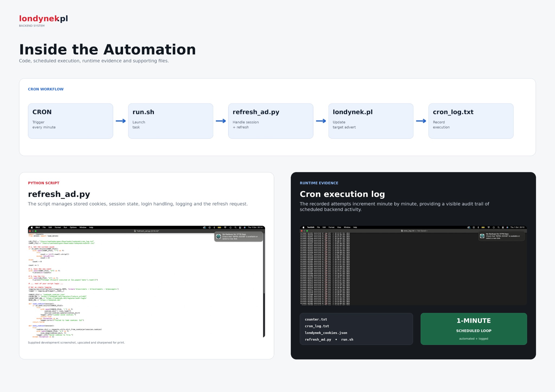Open the Help menu in TextEdit
This screenshot has width=555, height=392.
tap(355, 227)
